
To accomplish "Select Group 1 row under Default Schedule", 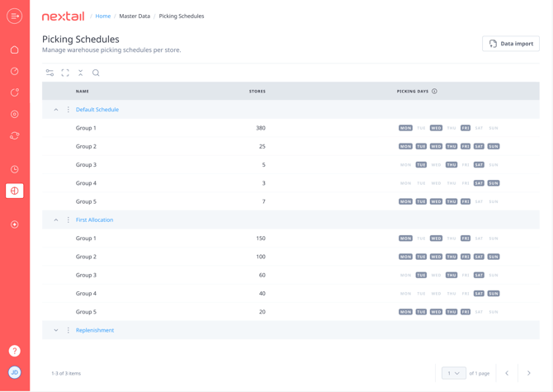I will [x=291, y=128].
